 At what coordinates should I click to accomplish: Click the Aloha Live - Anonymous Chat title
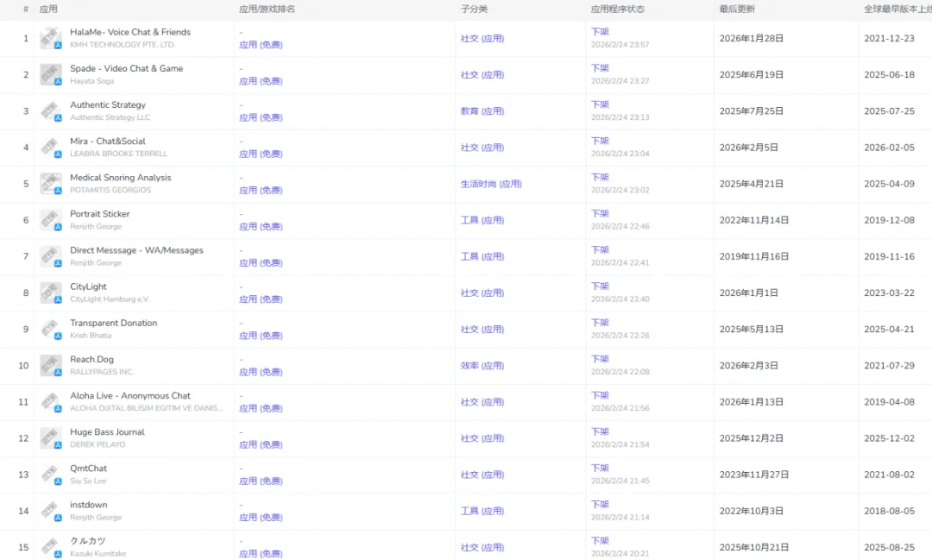click(x=130, y=395)
